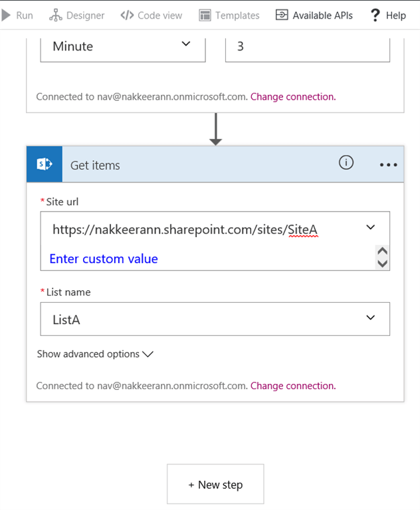Open the info icon on Get items
Screen dimensions: 420x510
346,163
